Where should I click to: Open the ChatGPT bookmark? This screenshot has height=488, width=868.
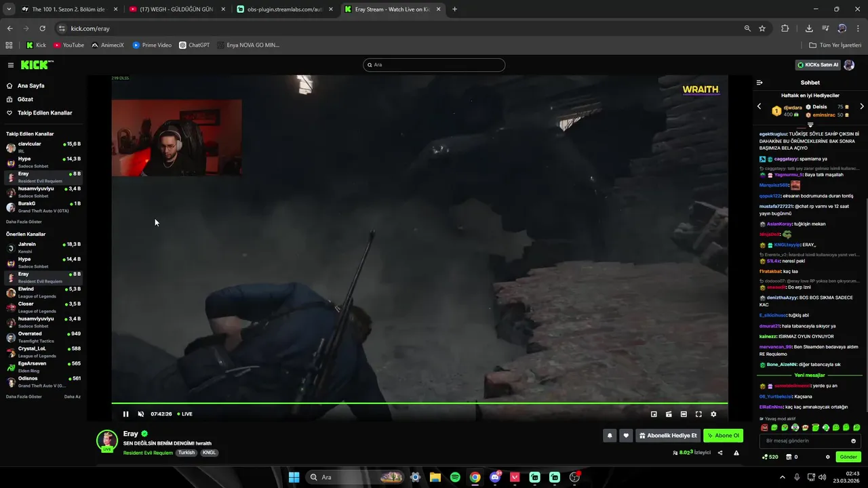[x=195, y=45]
